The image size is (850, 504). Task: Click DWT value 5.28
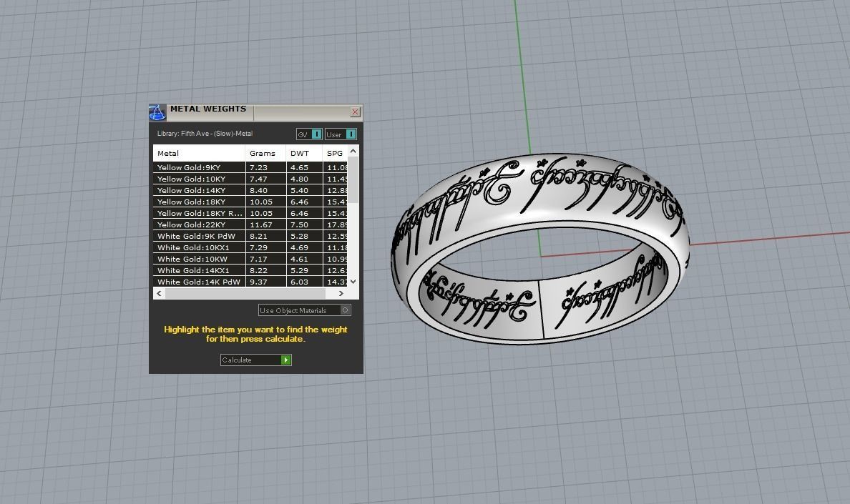(x=299, y=237)
